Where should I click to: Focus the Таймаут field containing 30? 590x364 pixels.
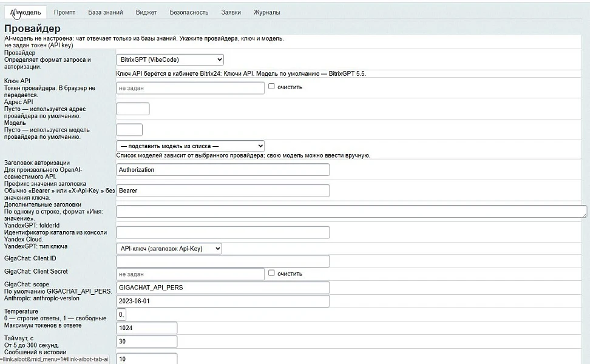tap(147, 342)
